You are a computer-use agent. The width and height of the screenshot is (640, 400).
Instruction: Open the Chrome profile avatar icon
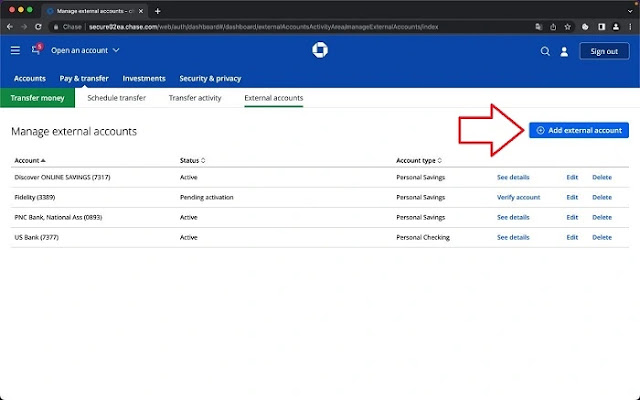tap(616, 27)
